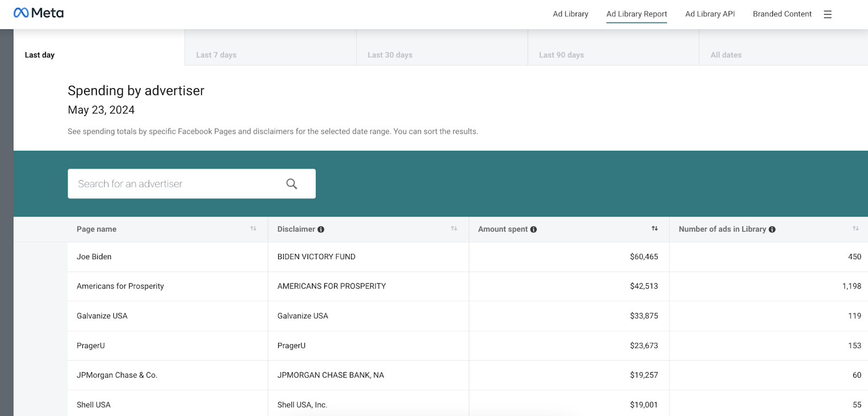The height and width of the screenshot is (416, 868).
Task: Select the Last day tab
Action: pos(99,48)
